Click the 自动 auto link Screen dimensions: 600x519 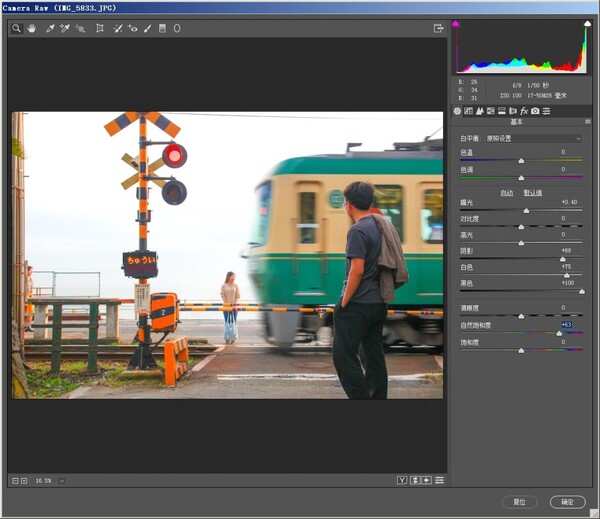click(507, 193)
